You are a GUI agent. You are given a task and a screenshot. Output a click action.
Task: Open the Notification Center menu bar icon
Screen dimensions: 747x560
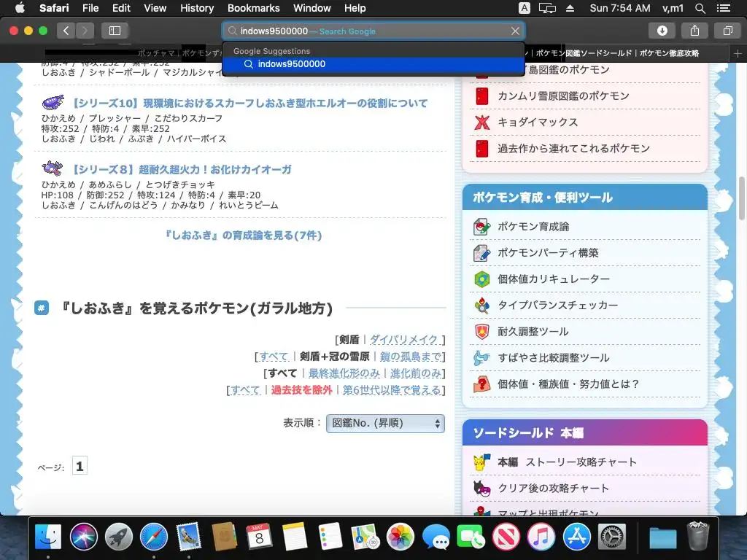(724, 8)
